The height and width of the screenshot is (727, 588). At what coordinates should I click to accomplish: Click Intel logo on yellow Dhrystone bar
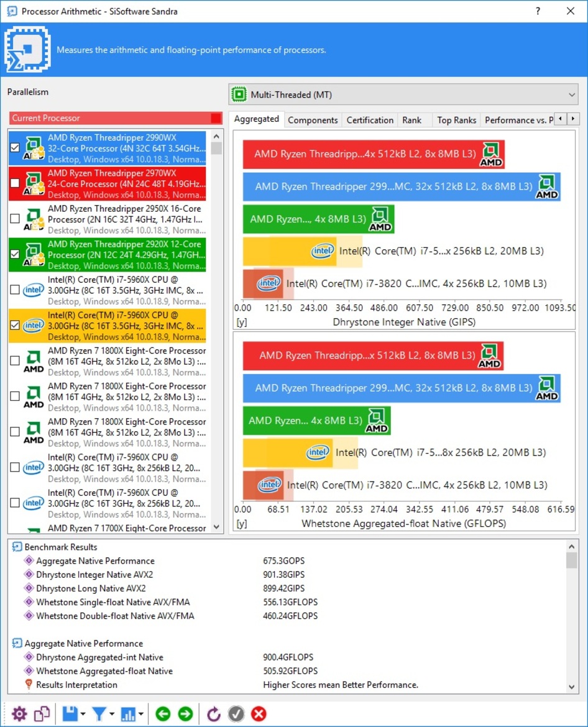click(x=323, y=251)
